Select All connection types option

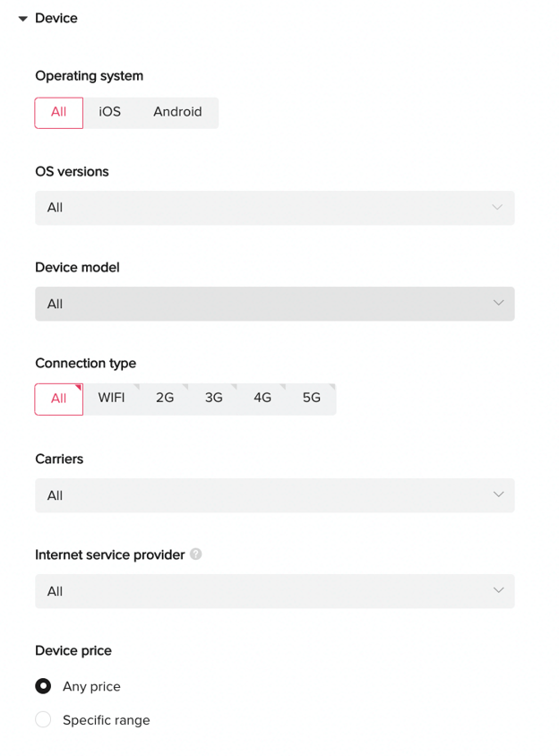[x=59, y=399]
